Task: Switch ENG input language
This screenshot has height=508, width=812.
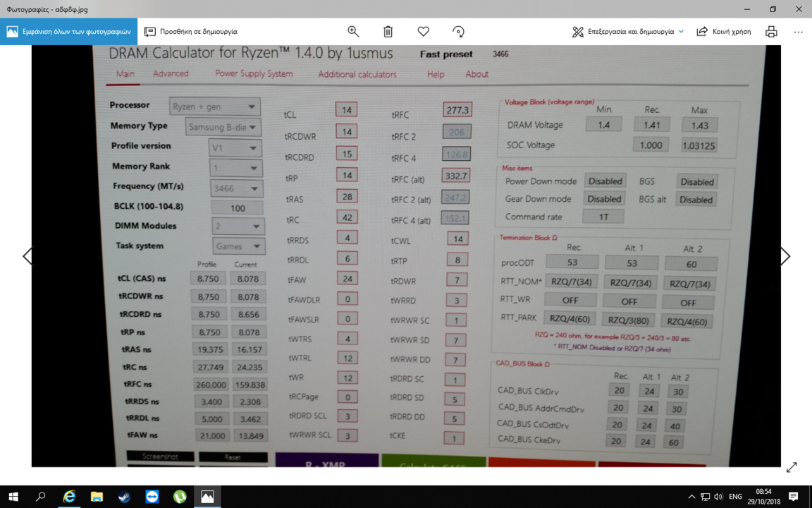Action: pos(735,497)
